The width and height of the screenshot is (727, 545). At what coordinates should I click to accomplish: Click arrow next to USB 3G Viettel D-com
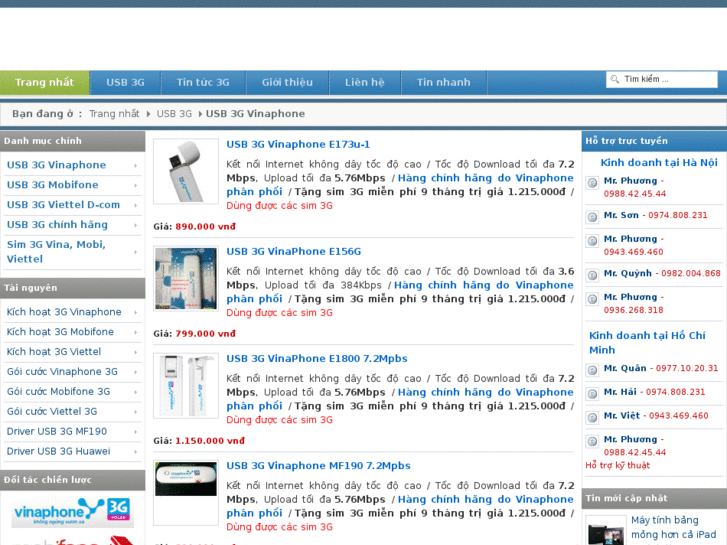coord(135,205)
